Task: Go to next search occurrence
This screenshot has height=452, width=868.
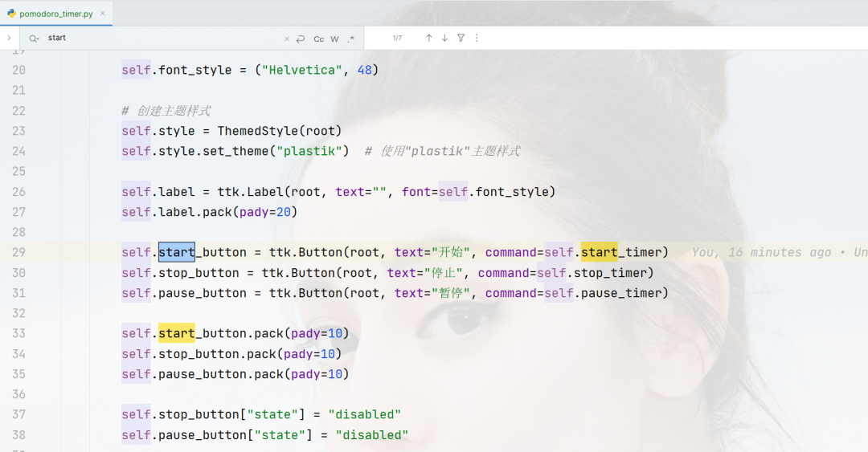Action: coord(444,39)
